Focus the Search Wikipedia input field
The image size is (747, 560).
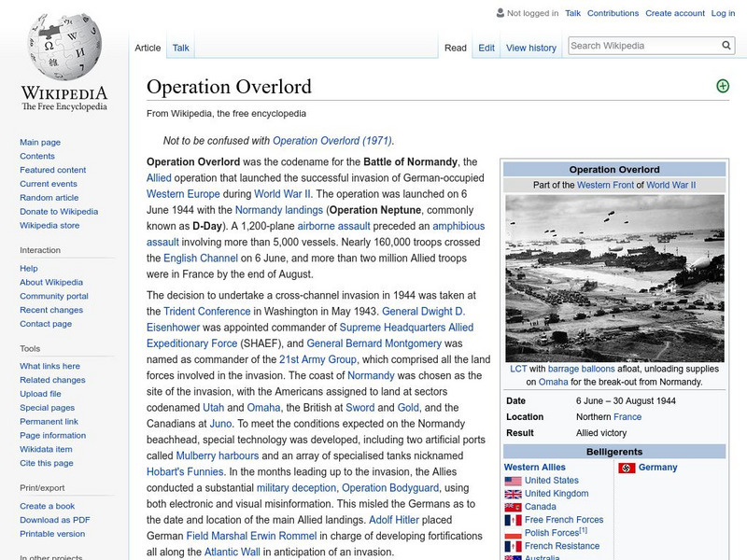pyautogui.click(x=641, y=46)
